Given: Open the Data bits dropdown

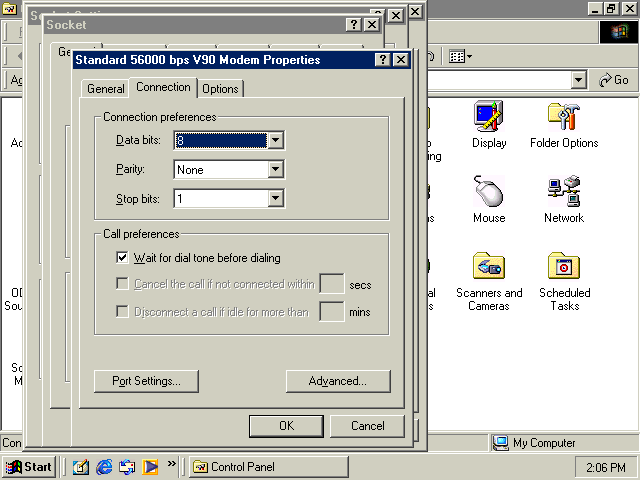Looking at the screenshot, I should pos(276,140).
